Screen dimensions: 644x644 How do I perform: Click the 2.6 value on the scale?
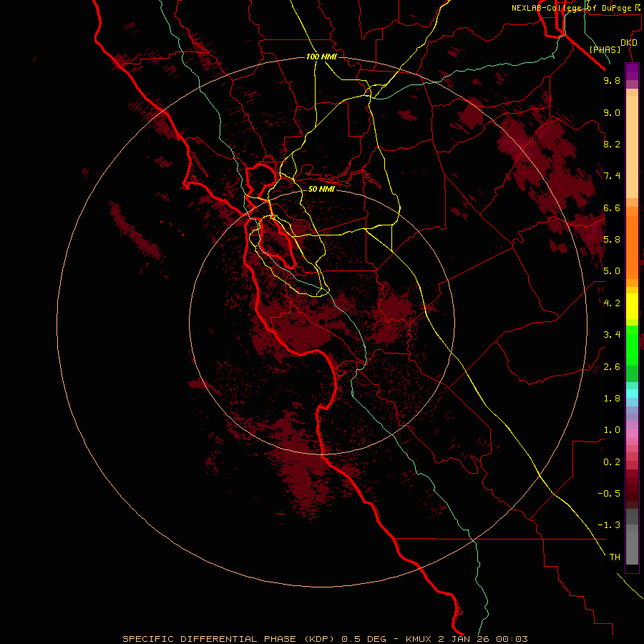pos(612,367)
